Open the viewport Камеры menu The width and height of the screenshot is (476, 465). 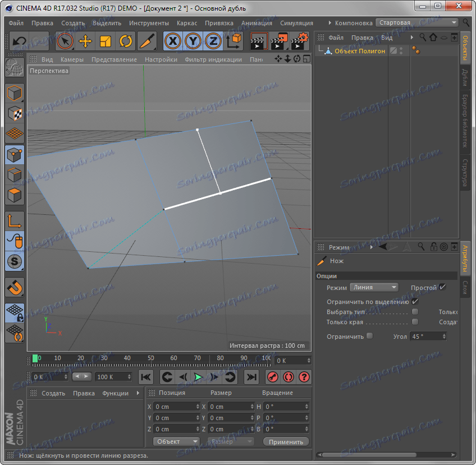[72, 59]
